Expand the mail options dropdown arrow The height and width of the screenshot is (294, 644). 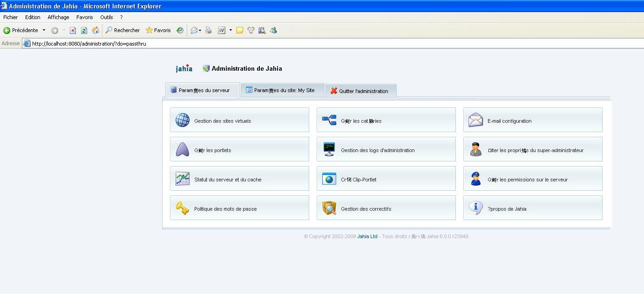(200, 30)
